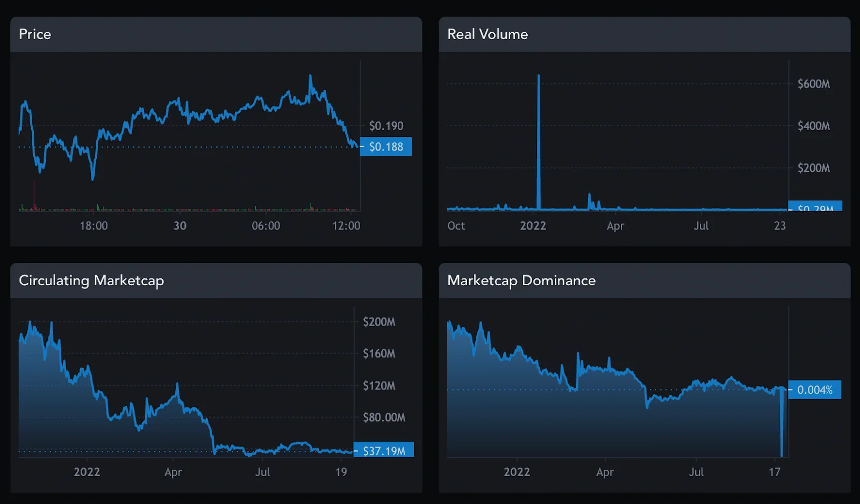This screenshot has height=504, width=860.
Task: Select the 17 date label on Dominance chart
Action: pyautogui.click(x=774, y=472)
